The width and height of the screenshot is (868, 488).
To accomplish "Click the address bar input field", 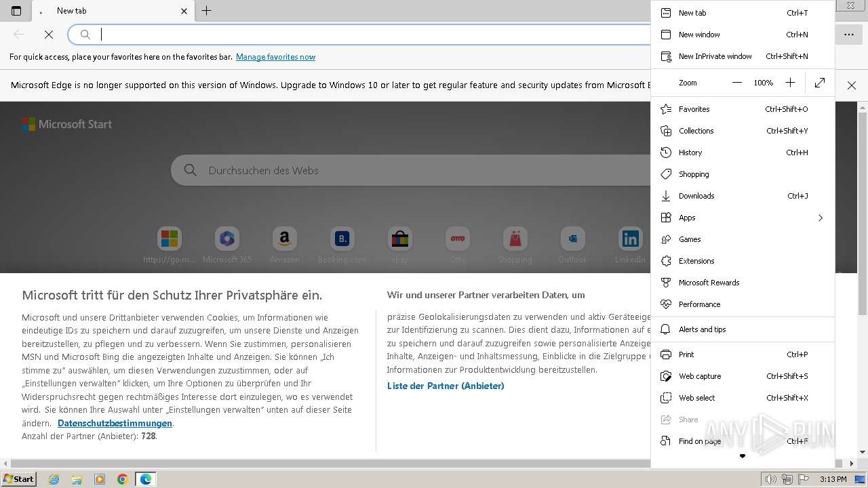I will 373,35.
